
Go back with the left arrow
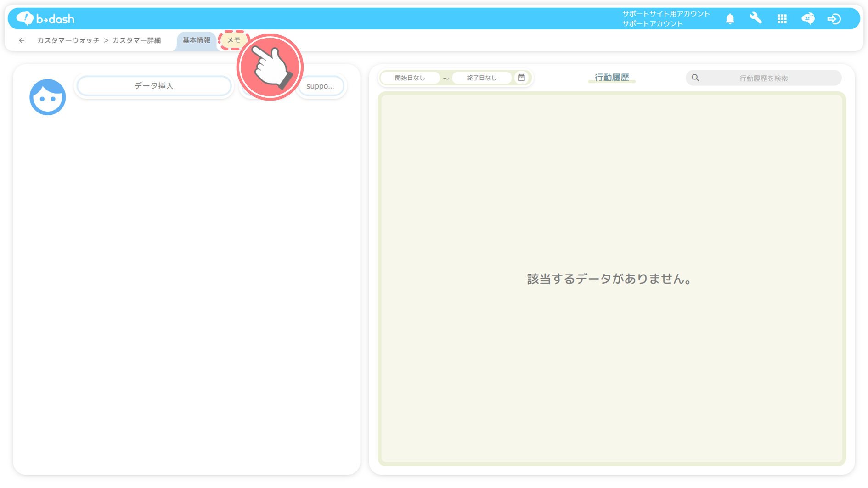[22, 40]
